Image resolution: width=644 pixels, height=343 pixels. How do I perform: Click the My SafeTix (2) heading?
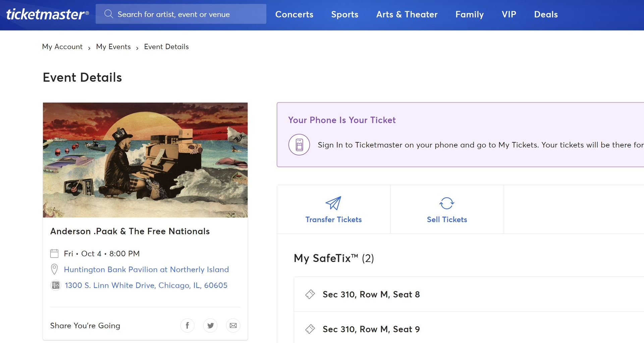[334, 258]
